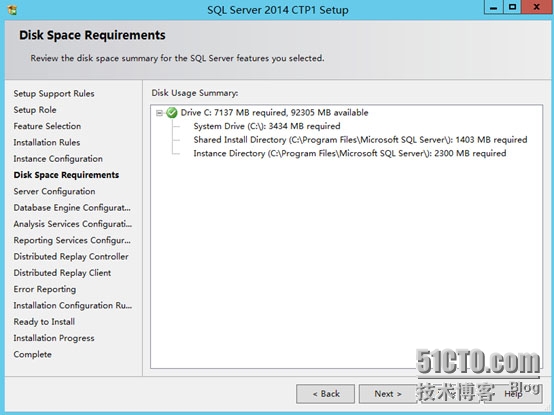Select System Drive 3434 MB required row
554x415 pixels.
[x=267, y=126]
